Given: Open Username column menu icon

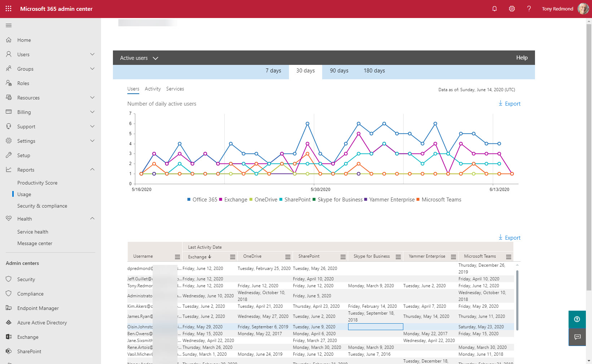Looking at the screenshot, I should 177,257.
